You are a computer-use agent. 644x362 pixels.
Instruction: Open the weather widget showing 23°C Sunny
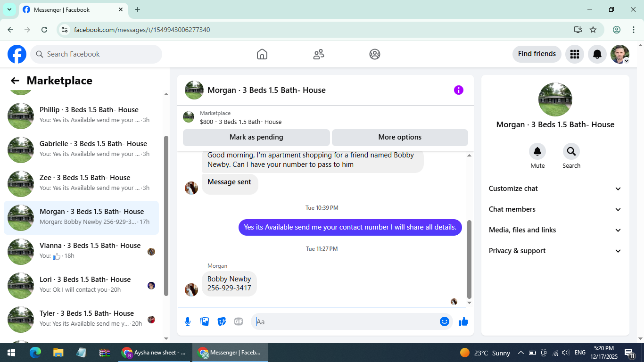pyautogui.click(x=485, y=353)
